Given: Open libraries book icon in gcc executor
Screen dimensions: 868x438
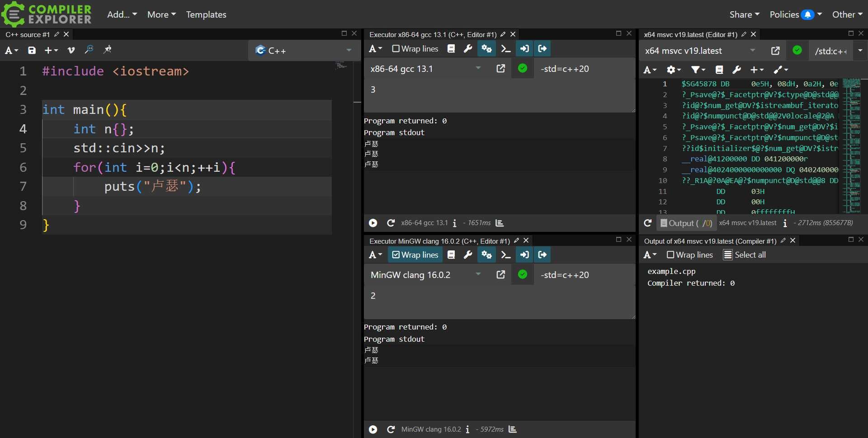Looking at the screenshot, I should click(x=451, y=49).
